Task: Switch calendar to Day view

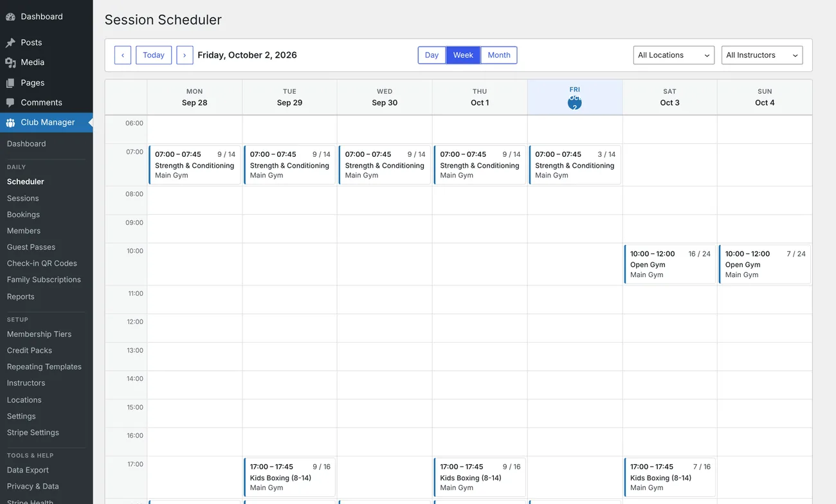Action: (432, 55)
